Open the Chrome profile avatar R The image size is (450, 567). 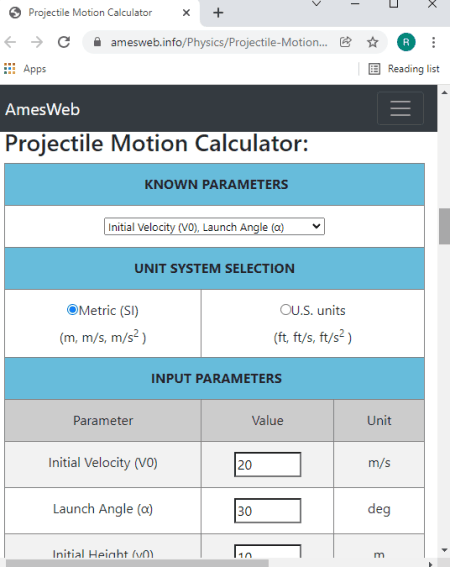click(x=406, y=42)
